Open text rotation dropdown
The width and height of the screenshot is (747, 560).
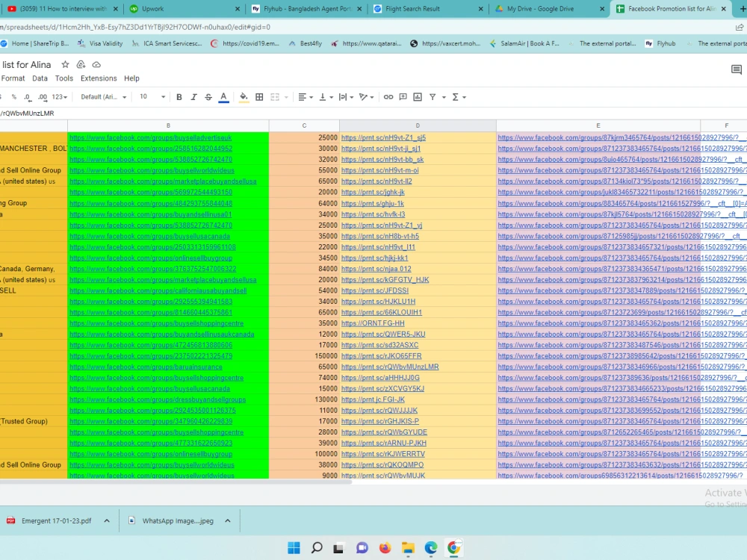(x=366, y=96)
